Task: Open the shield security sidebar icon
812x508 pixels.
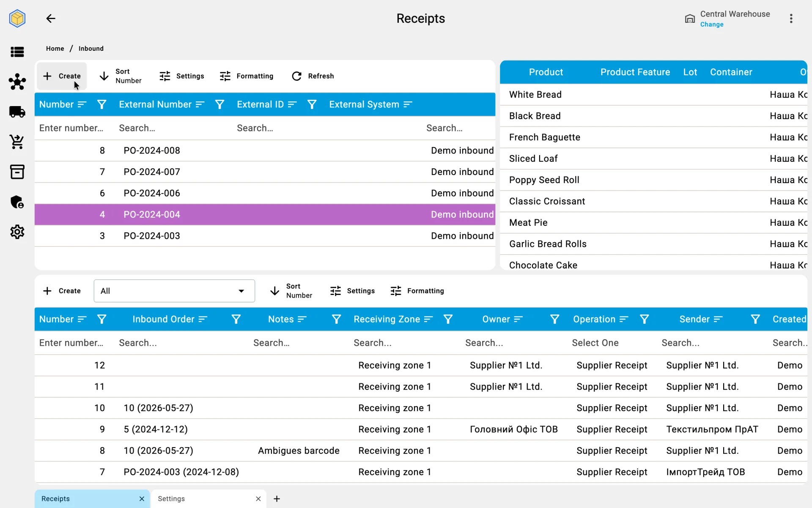Action: pyautogui.click(x=17, y=202)
